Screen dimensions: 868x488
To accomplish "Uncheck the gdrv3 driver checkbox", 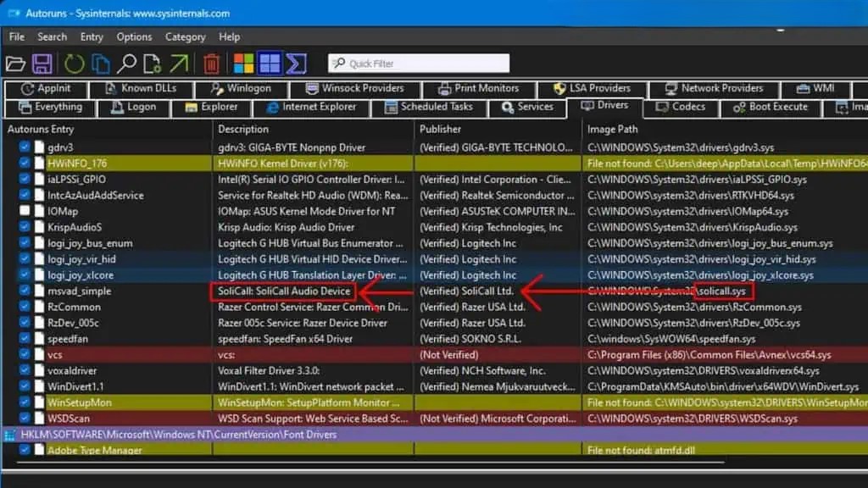I will [25, 147].
